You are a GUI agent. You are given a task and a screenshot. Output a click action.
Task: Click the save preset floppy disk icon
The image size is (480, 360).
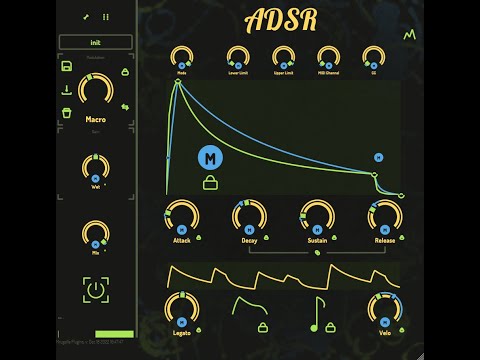pos(67,66)
